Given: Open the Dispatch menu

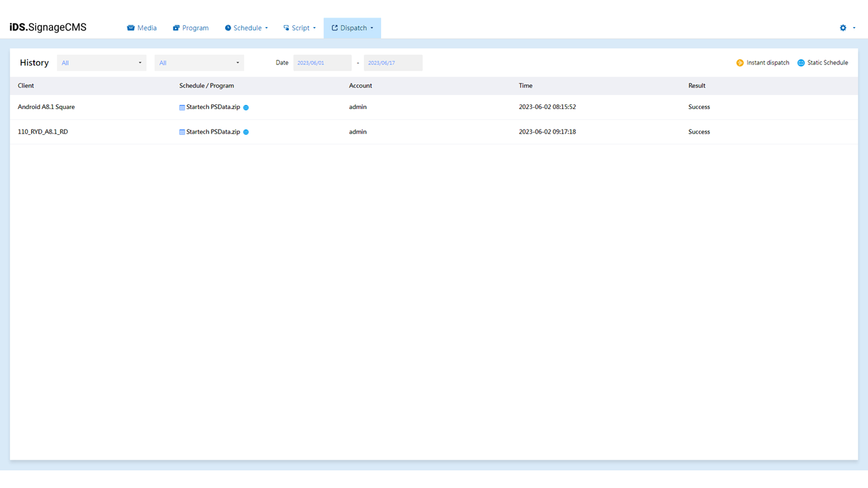Looking at the screenshot, I should pos(353,28).
